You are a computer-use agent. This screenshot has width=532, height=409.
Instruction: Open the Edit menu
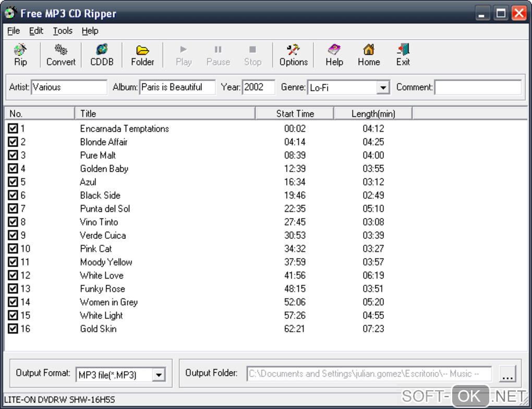[36, 31]
